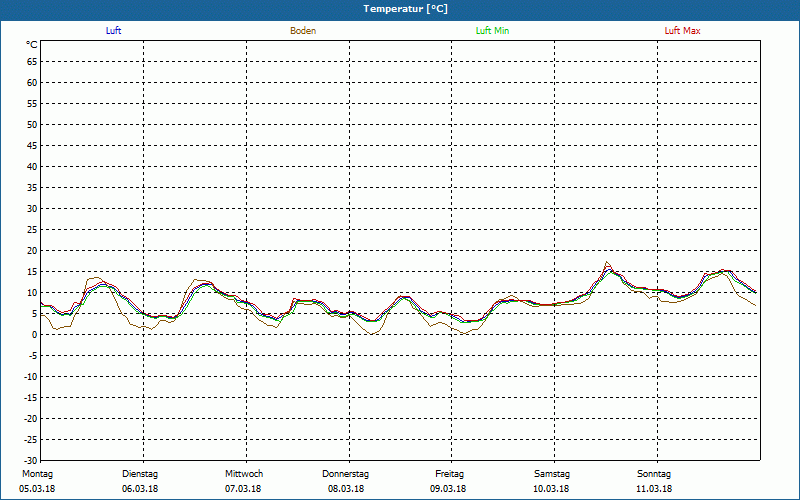
Task: Click the 11.03.18 date label
Action: click(654, 489)
